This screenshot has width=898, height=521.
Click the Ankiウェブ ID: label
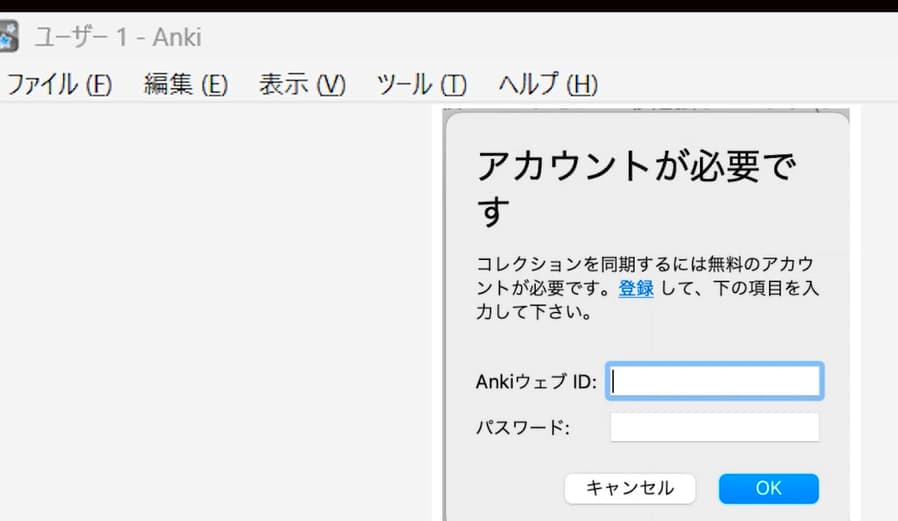coord(536,381)
